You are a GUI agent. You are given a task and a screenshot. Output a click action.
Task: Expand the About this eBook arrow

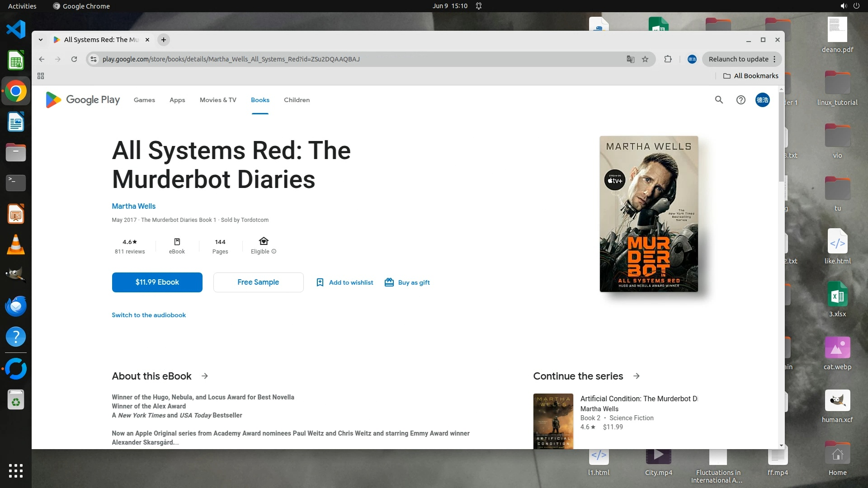point(205,376)
